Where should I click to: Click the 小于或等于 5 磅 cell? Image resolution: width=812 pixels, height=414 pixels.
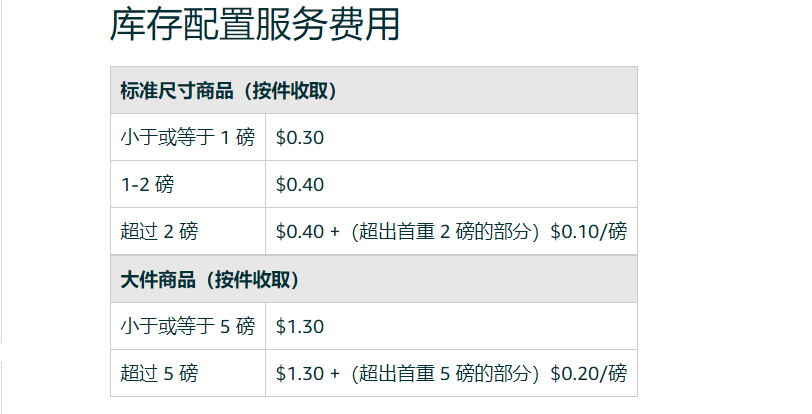[188, 326]
